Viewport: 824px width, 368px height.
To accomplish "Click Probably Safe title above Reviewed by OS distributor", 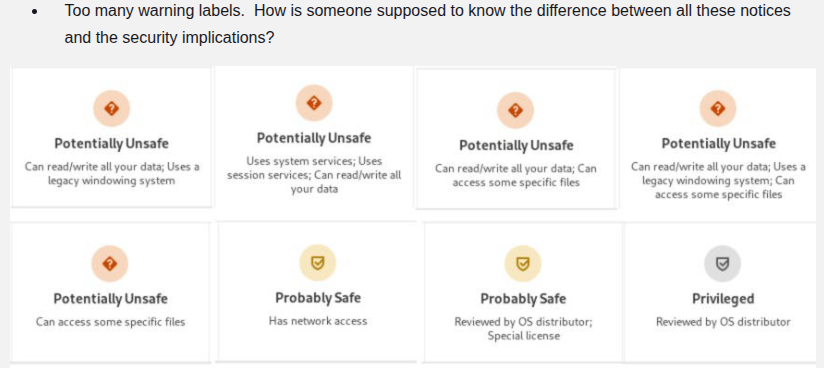I will 523,299.
